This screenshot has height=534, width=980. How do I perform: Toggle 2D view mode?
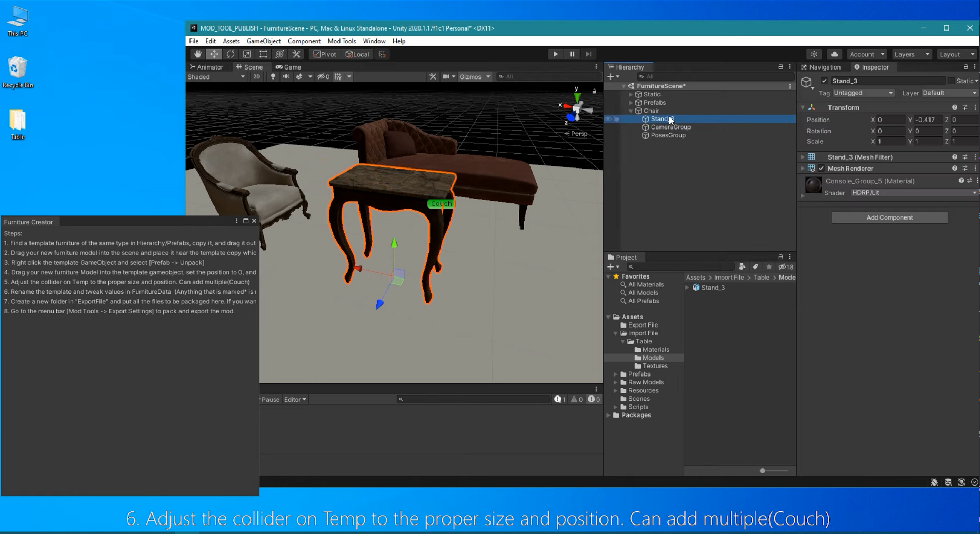tap(256, 76)
